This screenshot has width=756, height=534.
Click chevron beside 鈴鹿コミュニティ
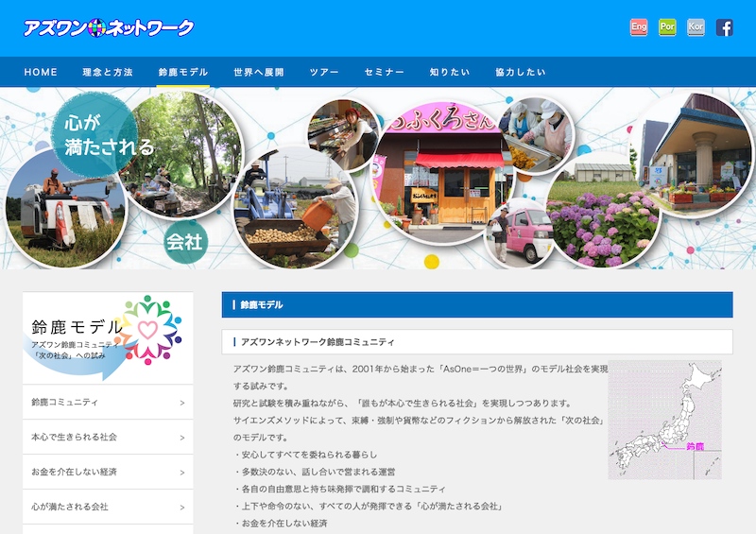182,403
